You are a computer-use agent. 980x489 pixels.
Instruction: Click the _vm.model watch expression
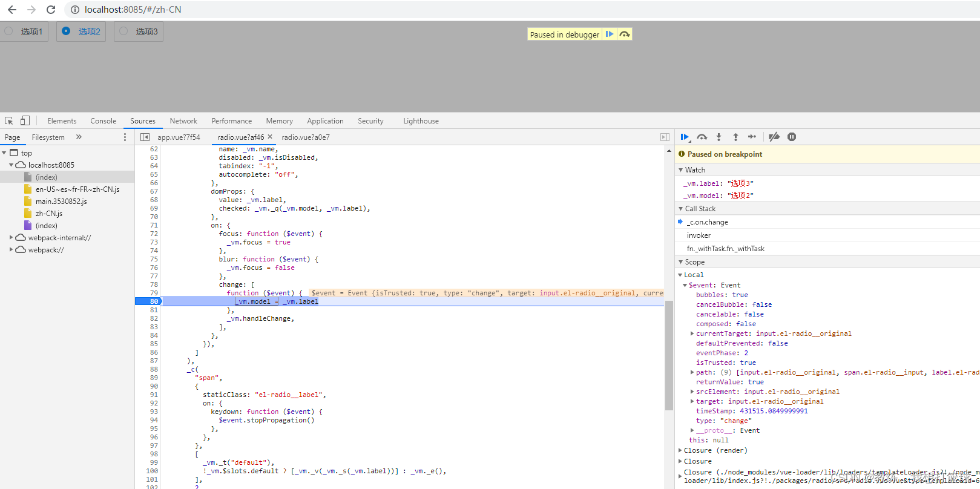point(718,195)
